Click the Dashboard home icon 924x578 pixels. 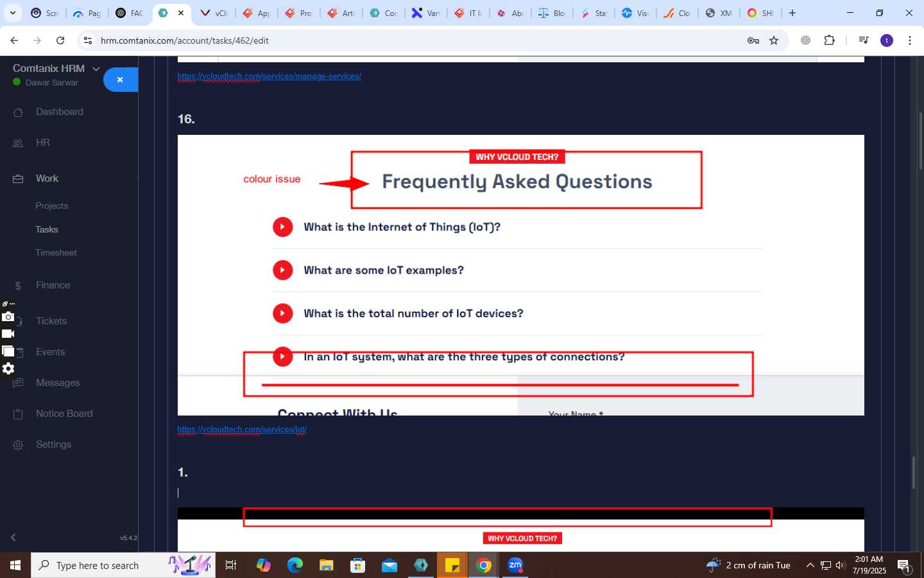click(x=18, y=112)
